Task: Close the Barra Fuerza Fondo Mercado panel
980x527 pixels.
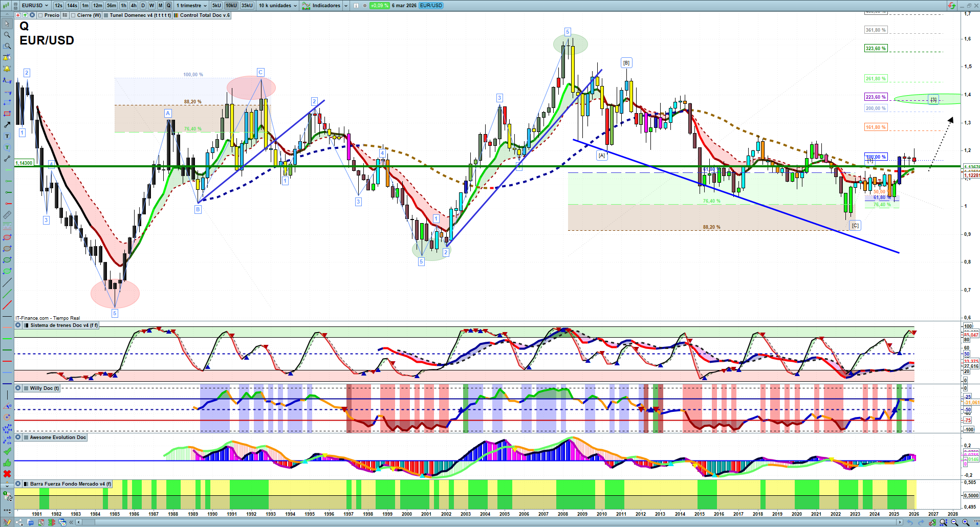Action: pyautogui.click(x=18, y=484)
